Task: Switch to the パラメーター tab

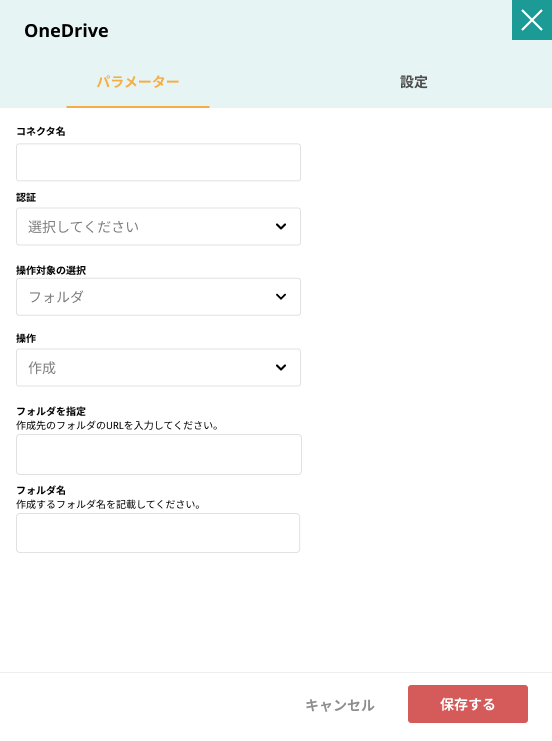Action: (138, 82)
